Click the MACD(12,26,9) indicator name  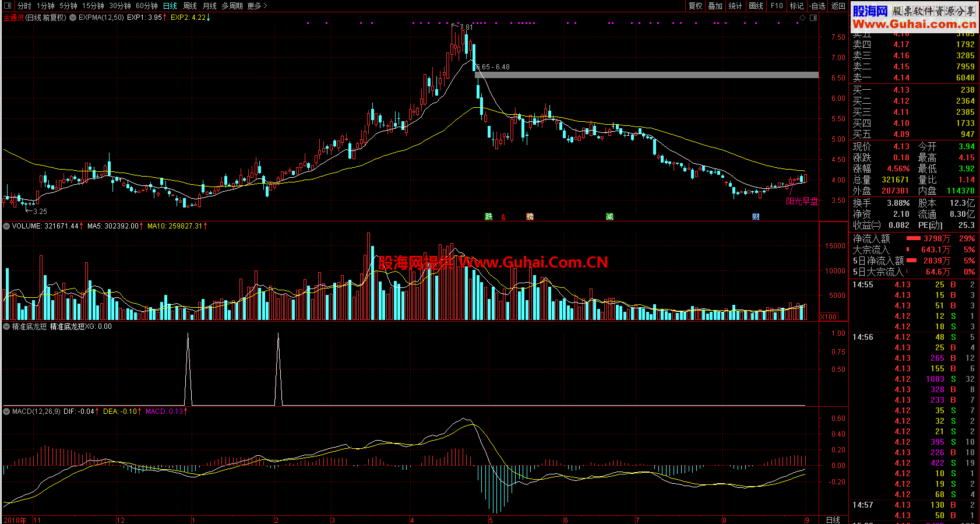(x=36, y=411)
